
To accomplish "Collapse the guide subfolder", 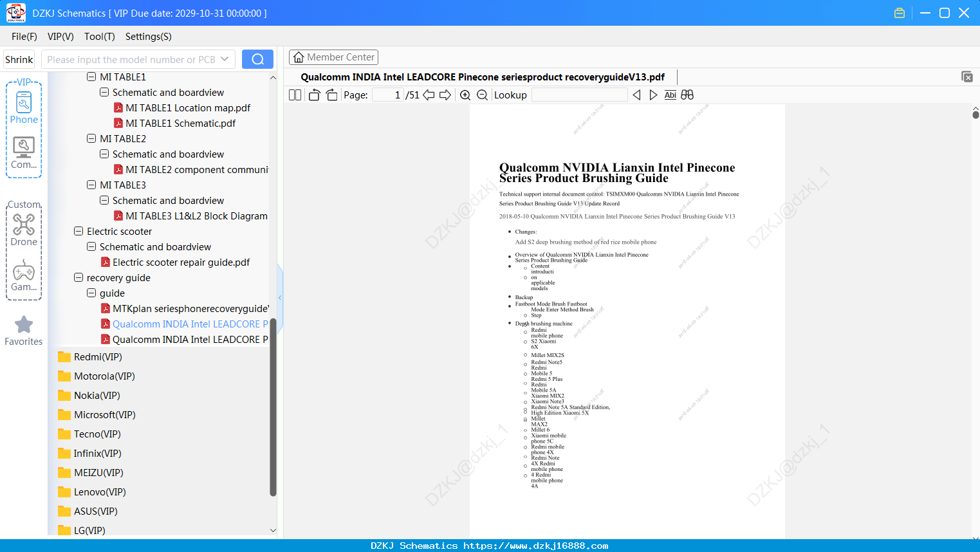I will click(91, 293).
